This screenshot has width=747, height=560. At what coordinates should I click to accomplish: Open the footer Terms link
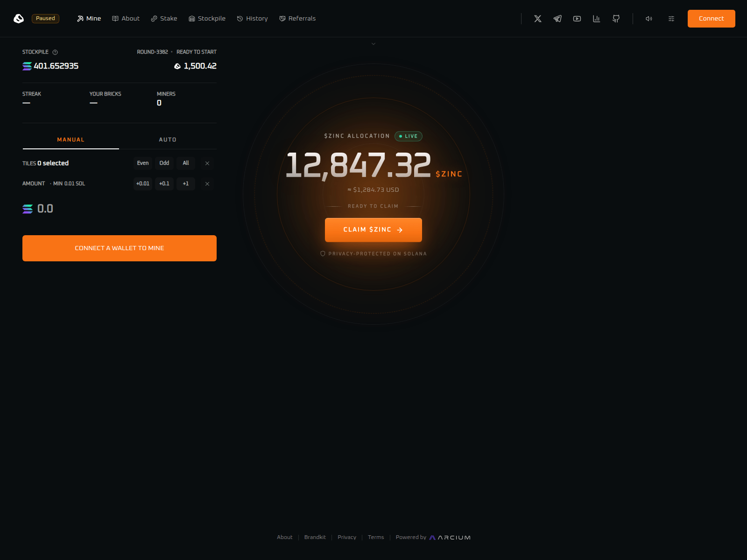pos(376,538)
